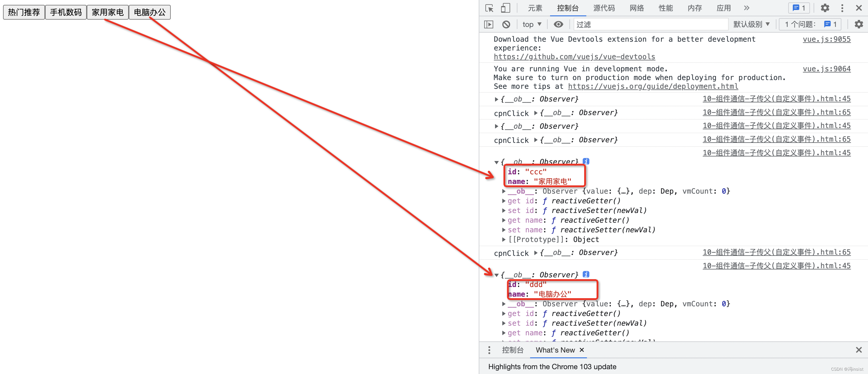
Task: Open the last html:45 source link
Action: [x=777, y=266]
